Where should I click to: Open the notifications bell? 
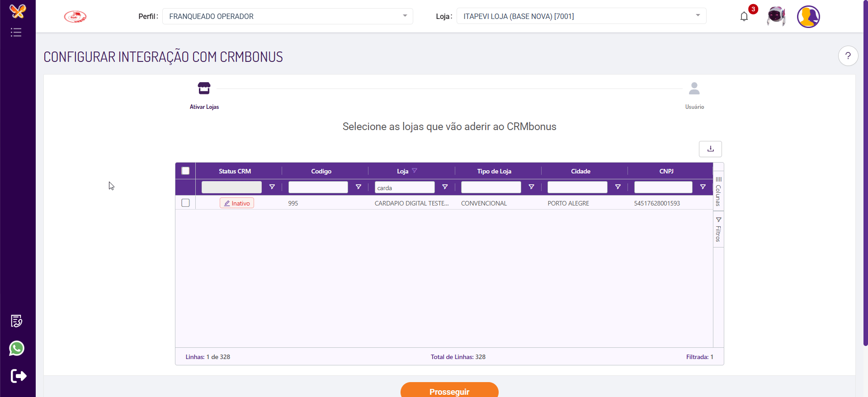pos(744,17)
